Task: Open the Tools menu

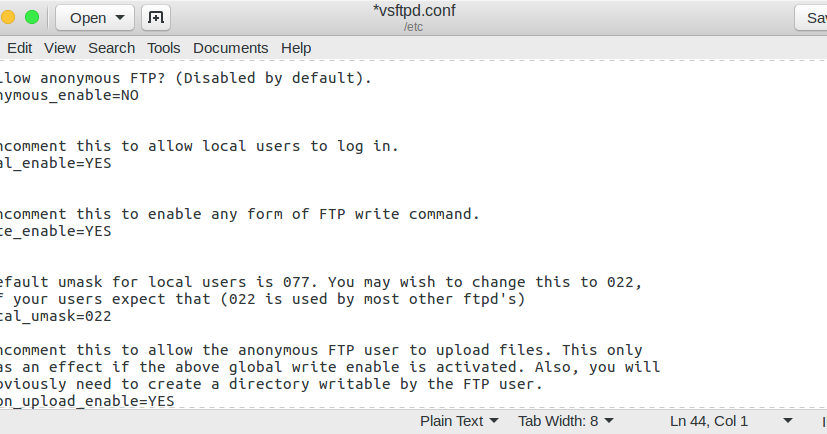Action: [164, 47]
